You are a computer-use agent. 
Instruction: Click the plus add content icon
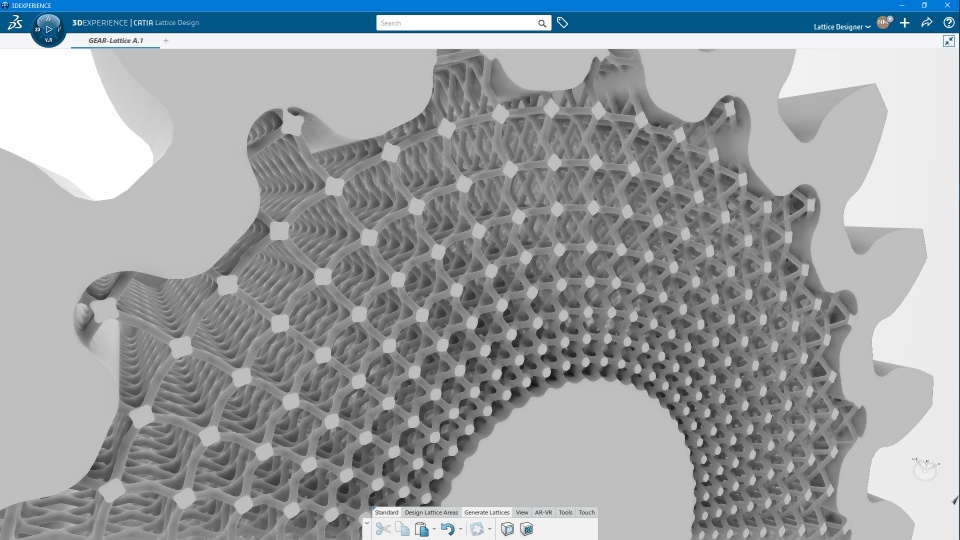pos(904,23)
